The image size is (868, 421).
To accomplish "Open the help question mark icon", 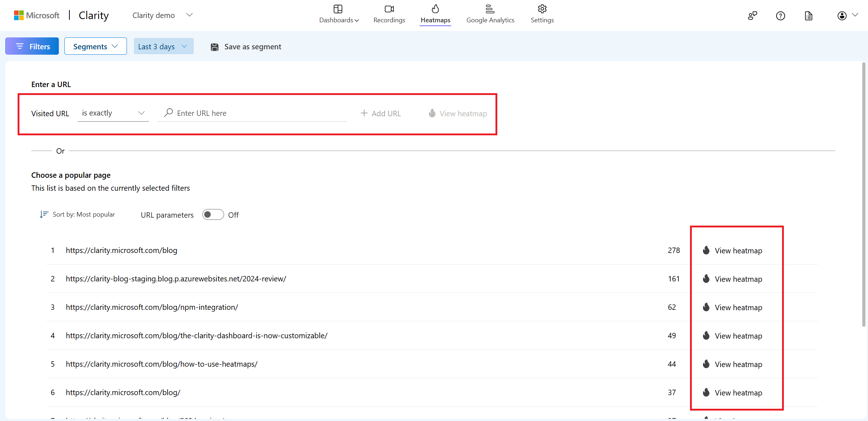I will point(780,16).
